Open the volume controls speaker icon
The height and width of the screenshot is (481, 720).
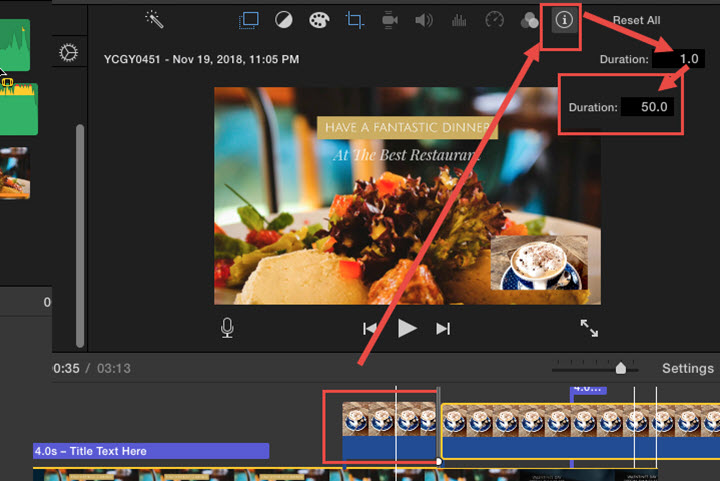click(424, 19)
